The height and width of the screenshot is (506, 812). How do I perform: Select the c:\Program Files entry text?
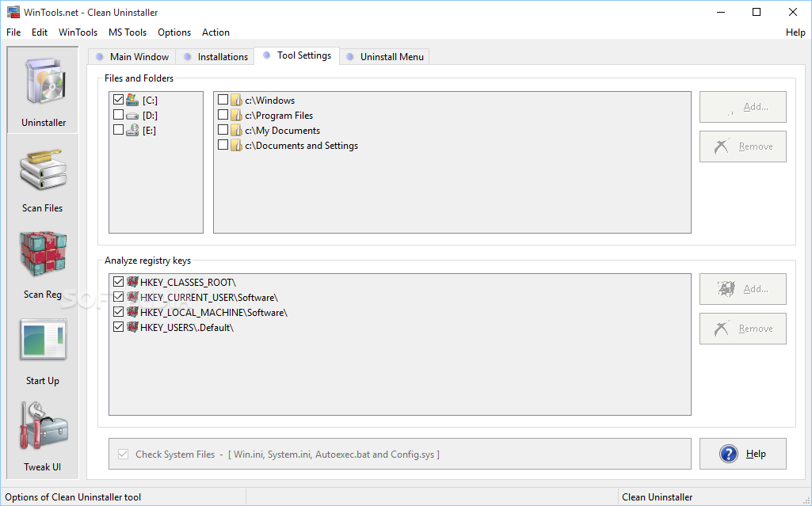pos(279,116)
